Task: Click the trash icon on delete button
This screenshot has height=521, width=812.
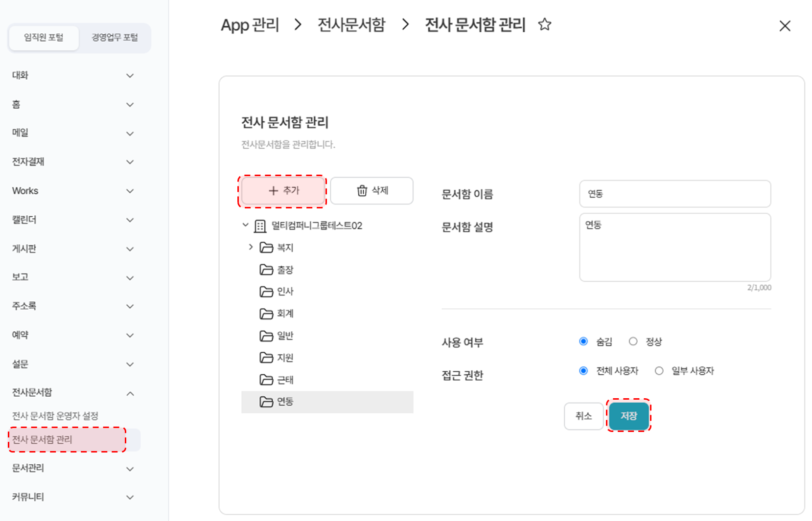Action: tap(362, 191)
